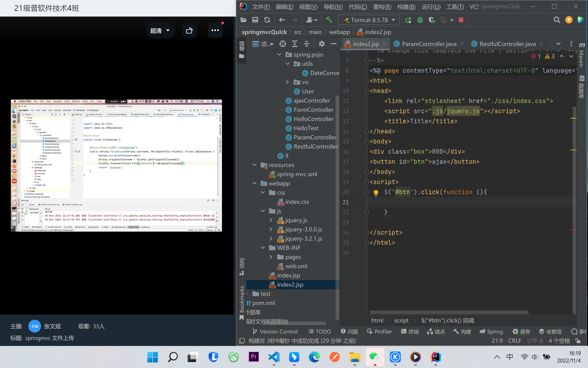588x368 pixels.
Task: Click the Synchronize refresh toolbar icon
Action: click(x=267, y=20)
